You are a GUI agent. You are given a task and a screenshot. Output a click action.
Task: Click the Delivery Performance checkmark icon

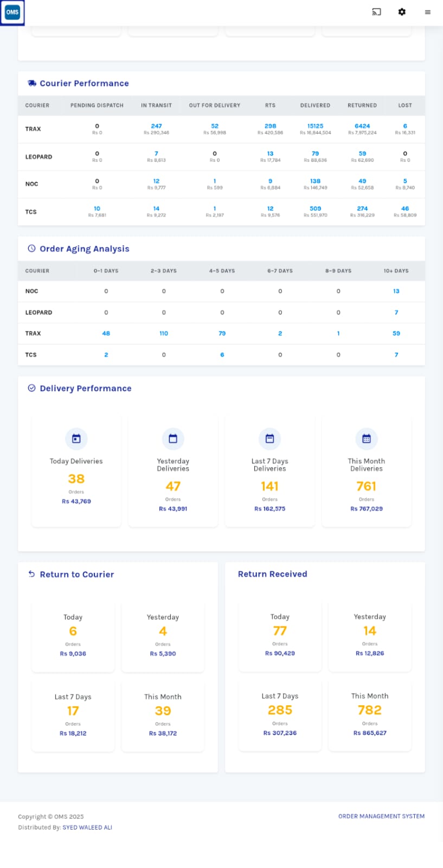[31, 388]
